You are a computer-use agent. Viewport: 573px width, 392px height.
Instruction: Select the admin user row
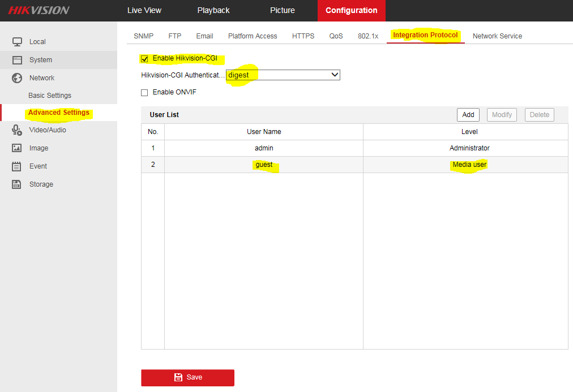point(264,148)
